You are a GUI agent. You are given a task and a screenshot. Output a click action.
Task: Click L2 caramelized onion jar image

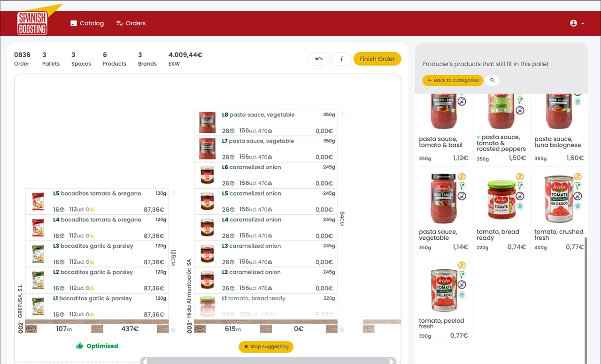click(207, 280)
